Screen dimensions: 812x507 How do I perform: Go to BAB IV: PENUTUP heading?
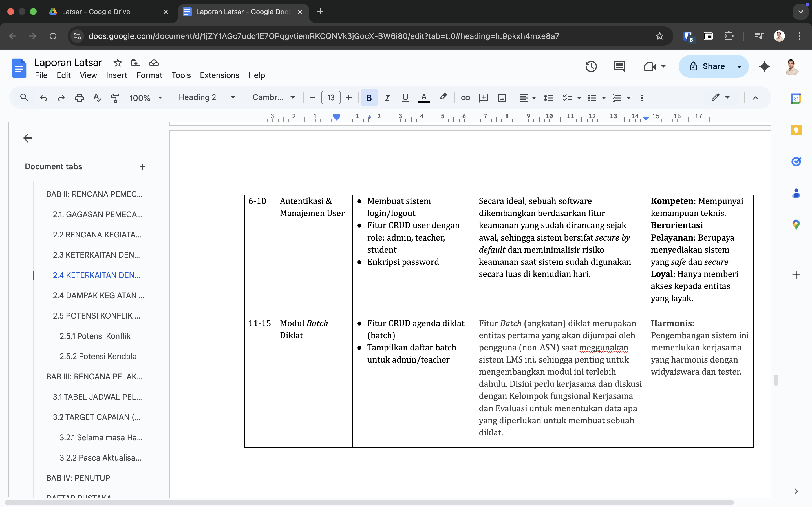click(x=78, y=478)
